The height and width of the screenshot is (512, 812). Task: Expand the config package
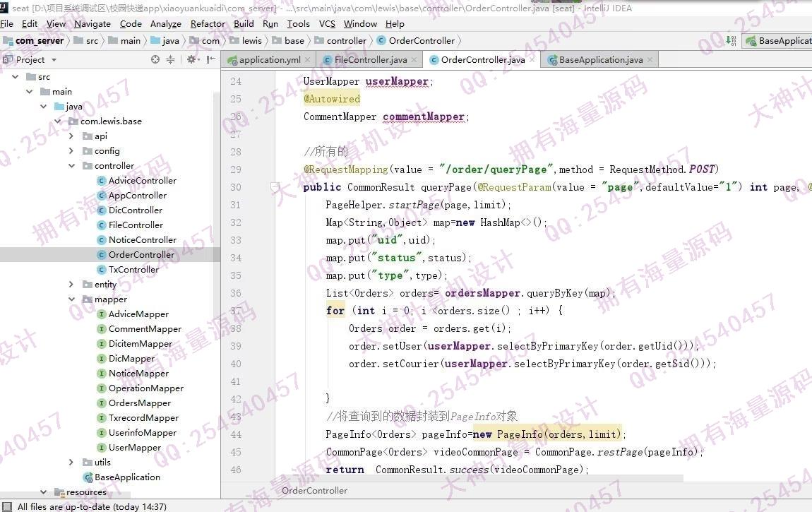pos(71,151)
